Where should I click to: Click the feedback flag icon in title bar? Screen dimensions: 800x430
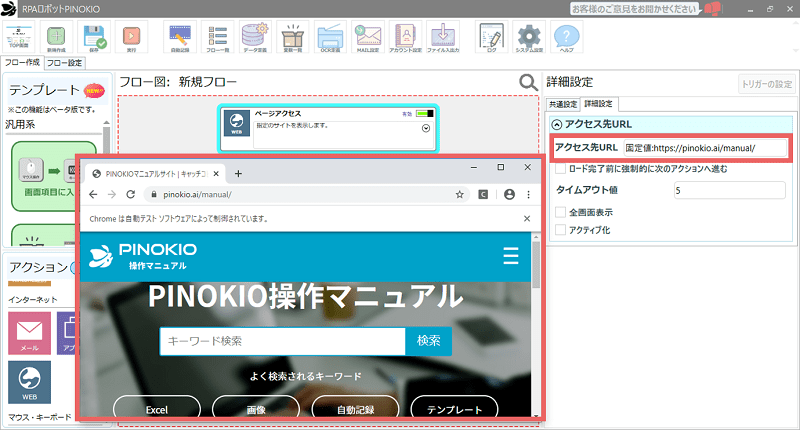(x=712, y=9)
